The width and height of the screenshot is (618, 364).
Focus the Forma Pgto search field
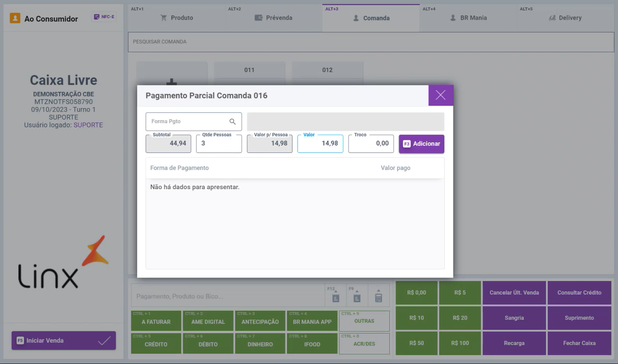(194, 122)
